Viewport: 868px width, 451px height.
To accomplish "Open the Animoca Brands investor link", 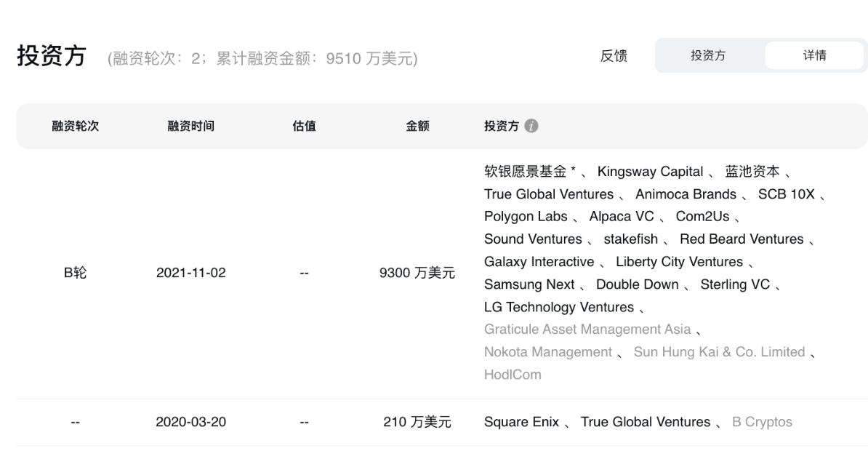I will click(686, 194).
